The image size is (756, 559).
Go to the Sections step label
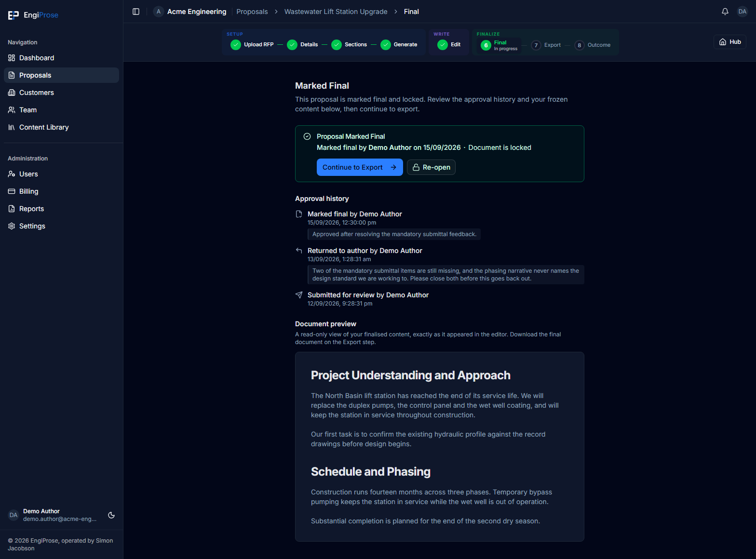356,44
